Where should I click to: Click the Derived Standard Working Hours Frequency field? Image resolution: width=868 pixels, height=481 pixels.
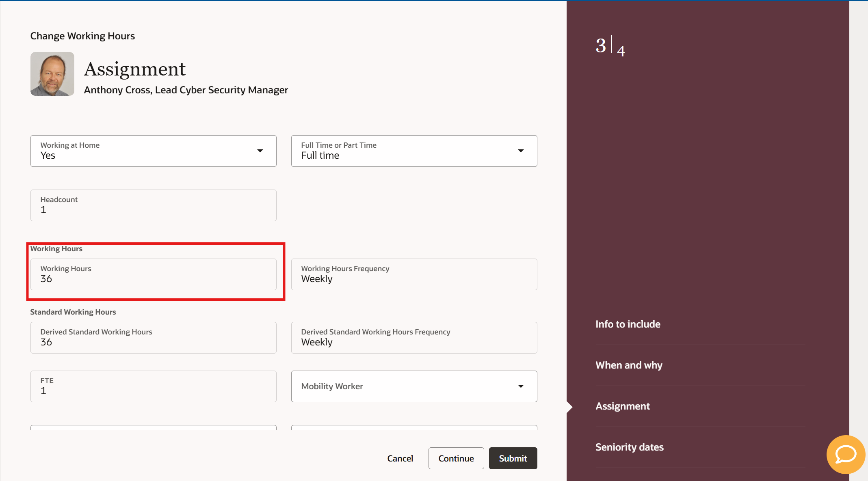click(x=413, y=338)
